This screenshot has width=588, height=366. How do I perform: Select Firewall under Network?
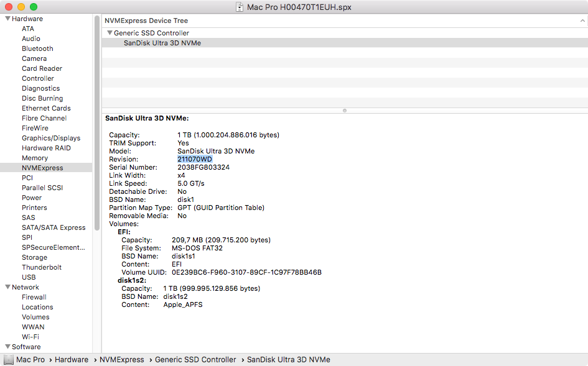pos(34,297)
